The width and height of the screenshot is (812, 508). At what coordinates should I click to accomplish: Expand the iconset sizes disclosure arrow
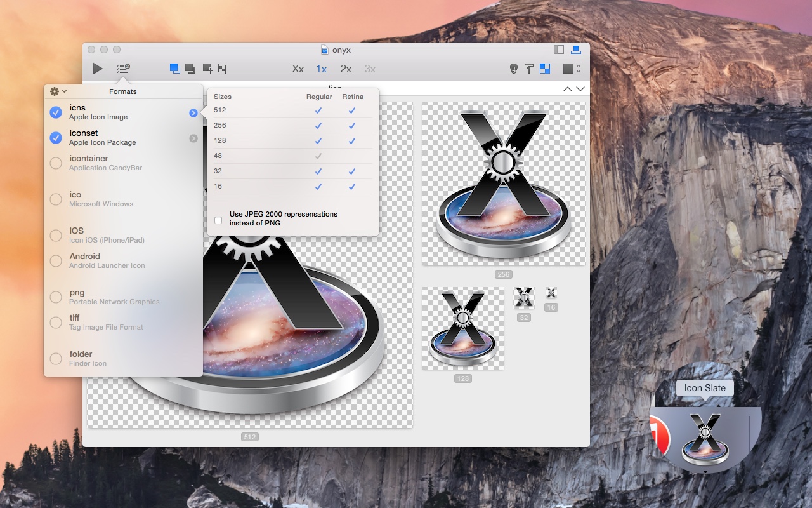point(193,138)
